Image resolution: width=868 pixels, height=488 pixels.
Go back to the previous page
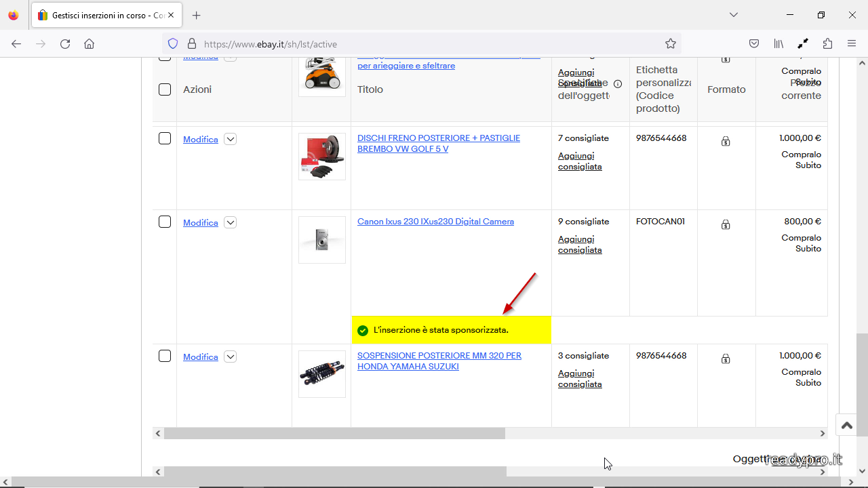click(16, 44)
